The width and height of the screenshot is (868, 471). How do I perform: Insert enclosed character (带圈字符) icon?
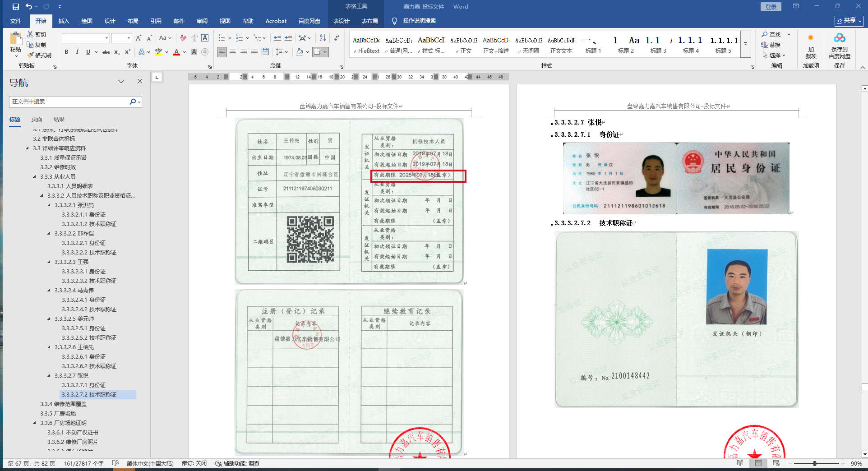(x=205, y=52)
